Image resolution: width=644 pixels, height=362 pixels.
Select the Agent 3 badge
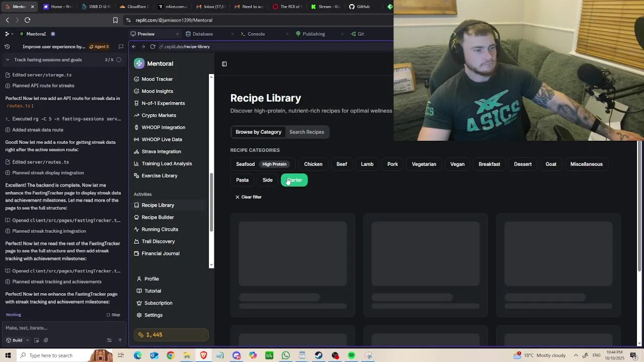99,47
